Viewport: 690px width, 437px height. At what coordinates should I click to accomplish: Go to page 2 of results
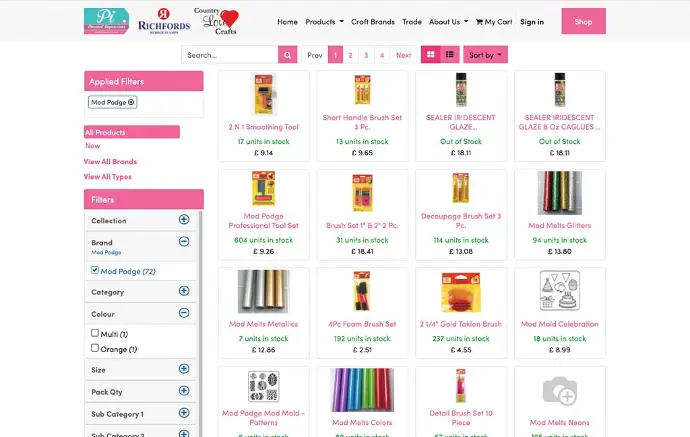pos(350,55)
